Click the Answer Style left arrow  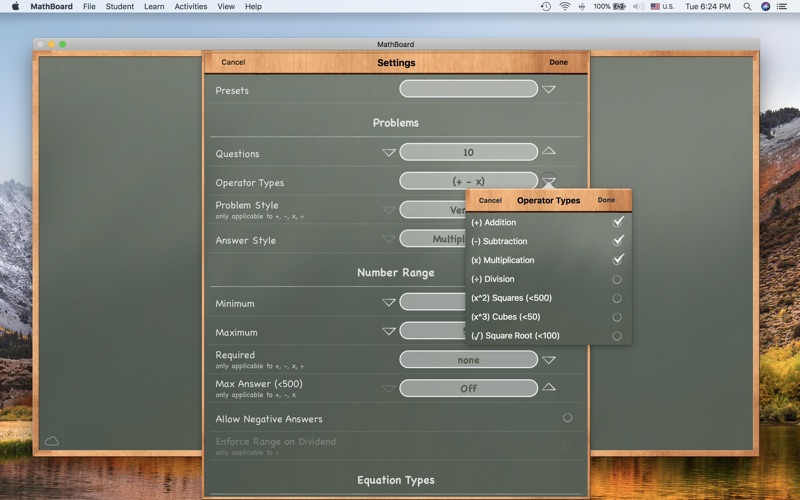(389, 239)
